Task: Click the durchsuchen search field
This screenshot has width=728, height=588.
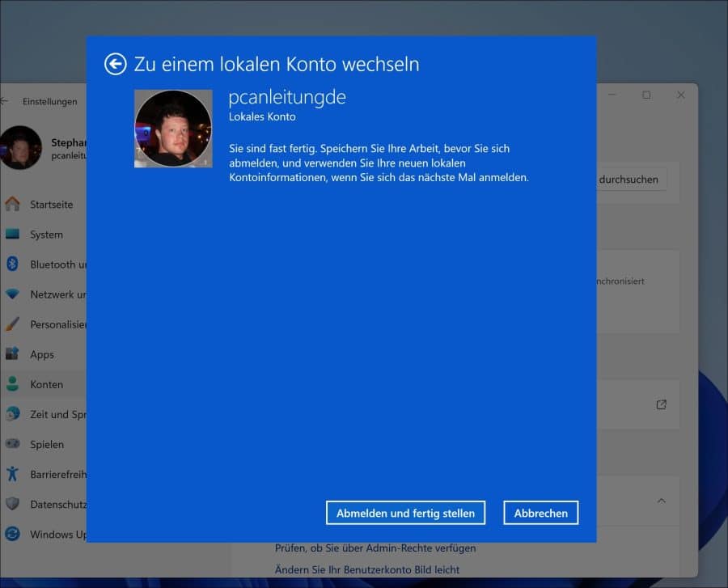Action: pyautogui.click(x=630, y=180)
